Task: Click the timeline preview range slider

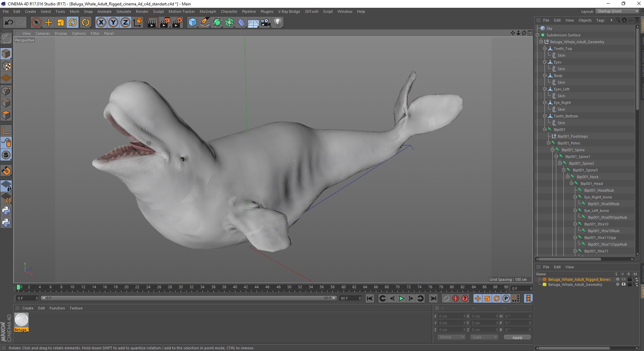Action: (188, 298)
